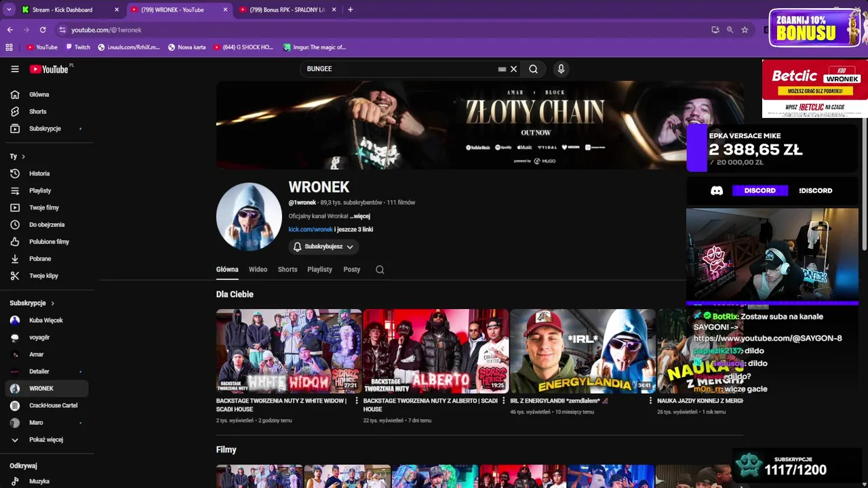This screenshot has height=488, width=868.
Task: Switch to the Wideo channel tab
Action: tap(258, 270)
